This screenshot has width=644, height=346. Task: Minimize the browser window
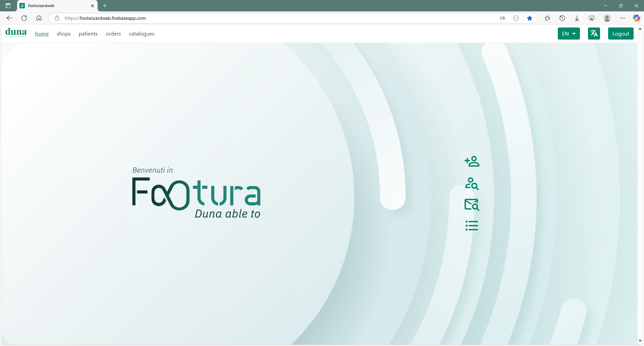605,6
